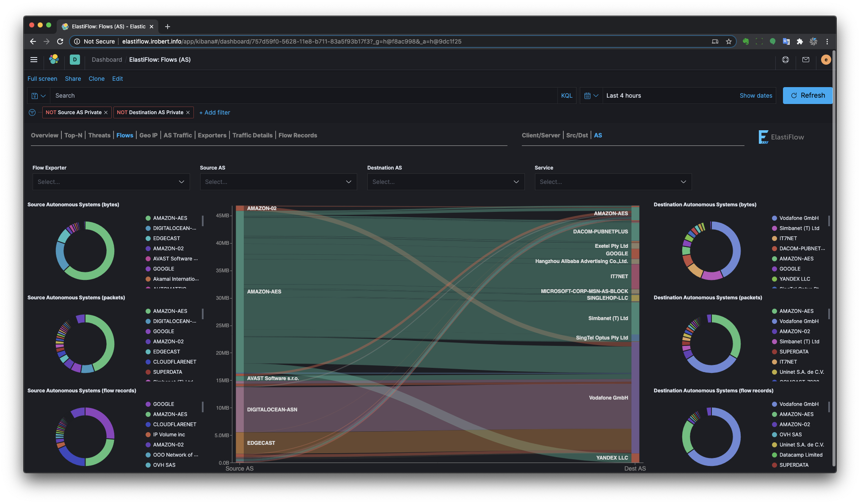
Task: Toggle CLOUDFLARENET in Source packets legend
Action: (174, 362)
